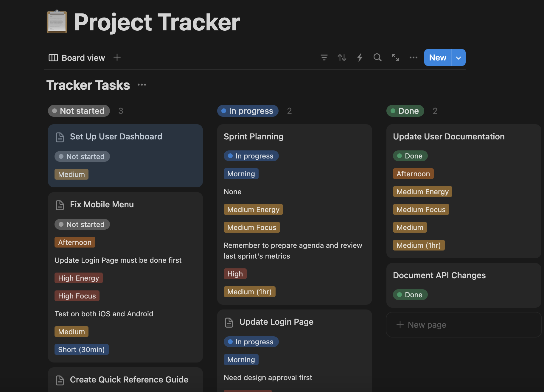This screenshot has height=392, width=544.
Task: Expand the New button dropdown arrow
Action: 459,57
